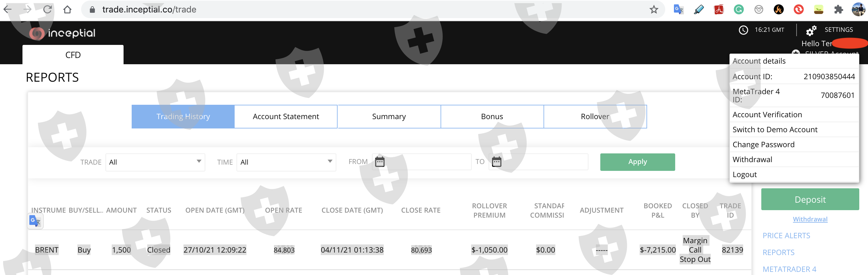Log out via the Logout menu entry

(x=794, y=174)
